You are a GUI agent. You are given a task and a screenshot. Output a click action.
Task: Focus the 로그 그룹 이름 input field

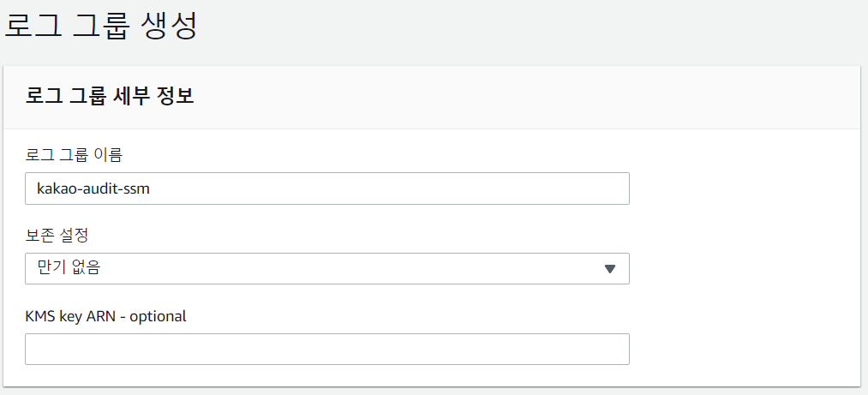(326, 189)
